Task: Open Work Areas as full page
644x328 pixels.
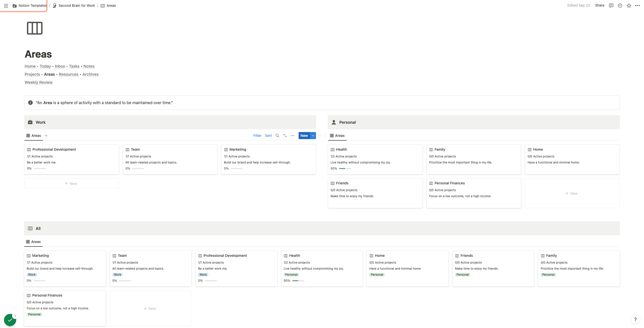Action: [285, 136]
